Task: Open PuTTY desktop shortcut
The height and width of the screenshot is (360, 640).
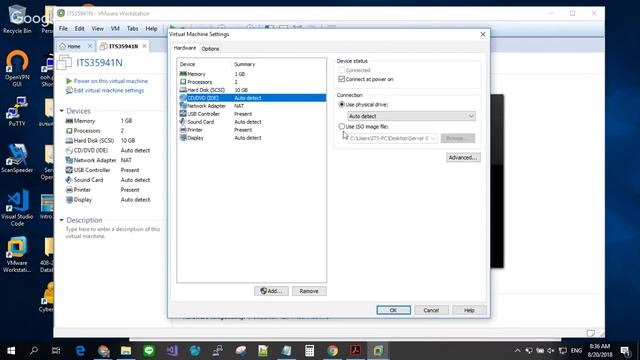Action: click(x=17, y=111)
